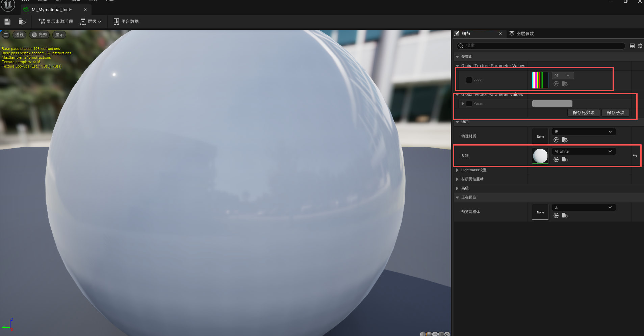Open the 预览网格体 asset dropdown
644x336 pixels.
(584, 207)
